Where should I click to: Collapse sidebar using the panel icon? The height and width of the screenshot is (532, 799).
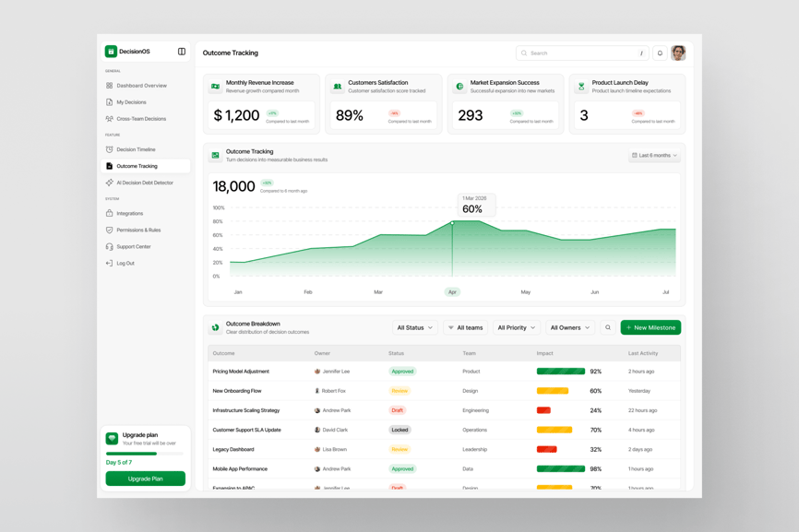click(x=182, y=52)
